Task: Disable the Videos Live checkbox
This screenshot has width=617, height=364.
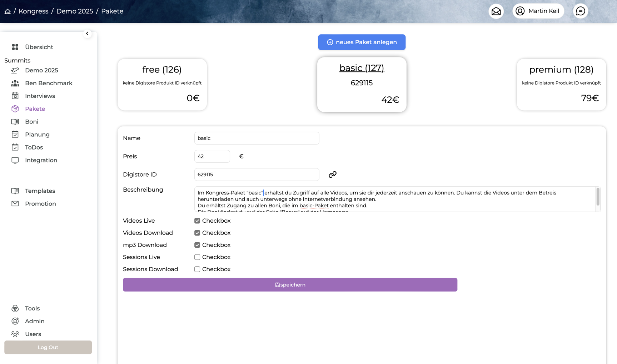Action: tap(197, 221)
